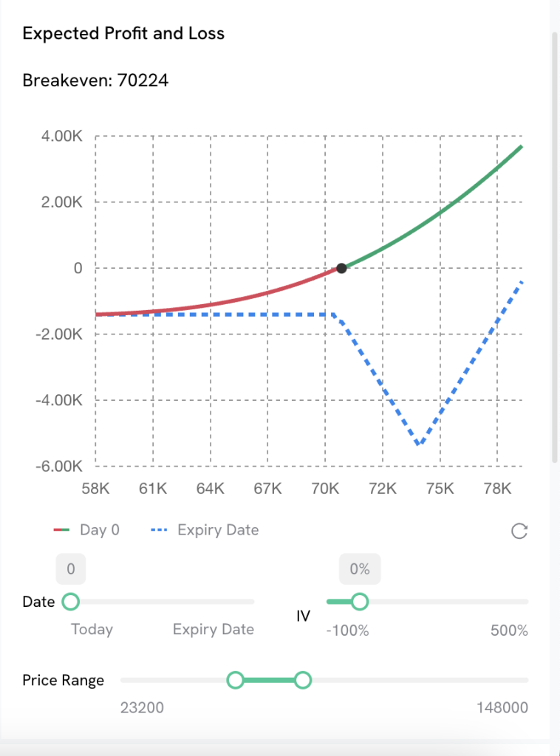Click the refresh icon beside the legend
560x756 pixels.
[x=519, y=531]
